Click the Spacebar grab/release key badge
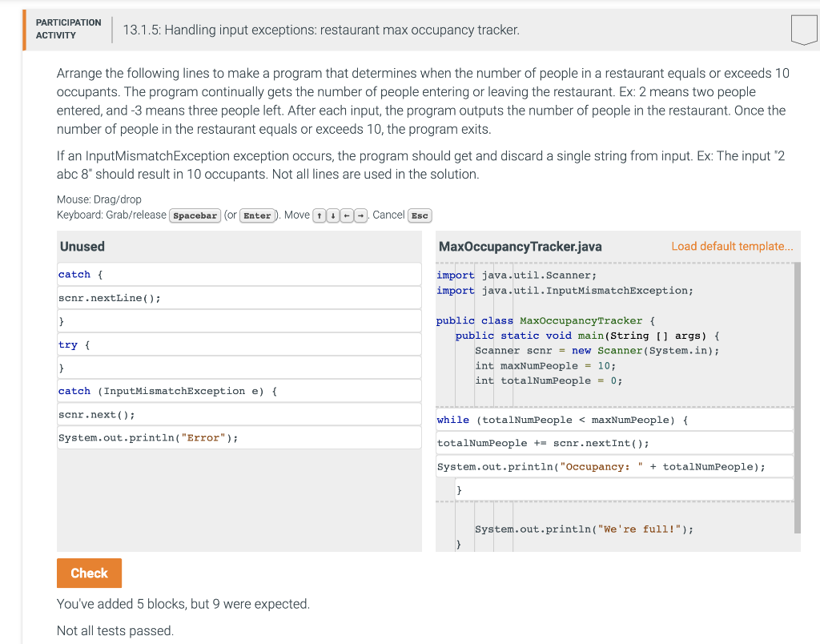Image resolution: width=820 pixels, height=644 pixels. point(195,215)
